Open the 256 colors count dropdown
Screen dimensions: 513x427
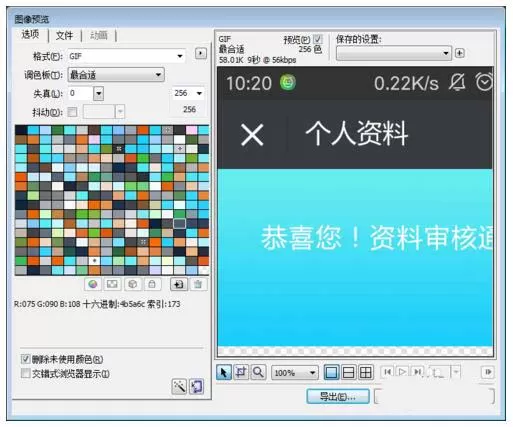tap(188, 93)
